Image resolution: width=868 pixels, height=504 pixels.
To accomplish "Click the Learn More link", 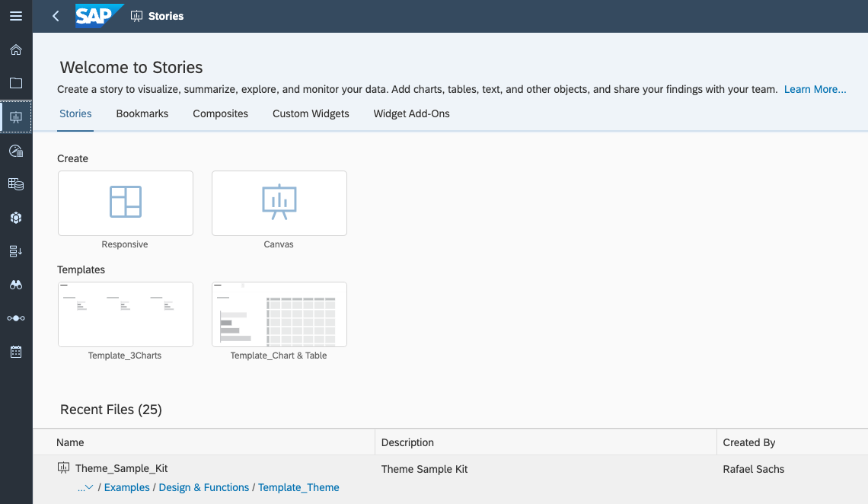I will tap(815, 89).
